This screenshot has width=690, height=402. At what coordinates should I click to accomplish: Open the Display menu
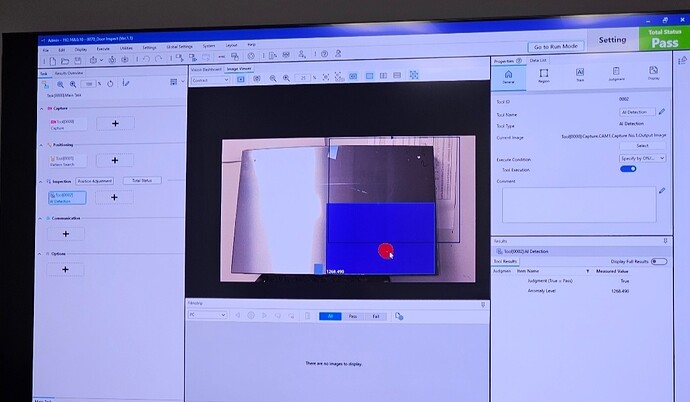pos(81,50)
